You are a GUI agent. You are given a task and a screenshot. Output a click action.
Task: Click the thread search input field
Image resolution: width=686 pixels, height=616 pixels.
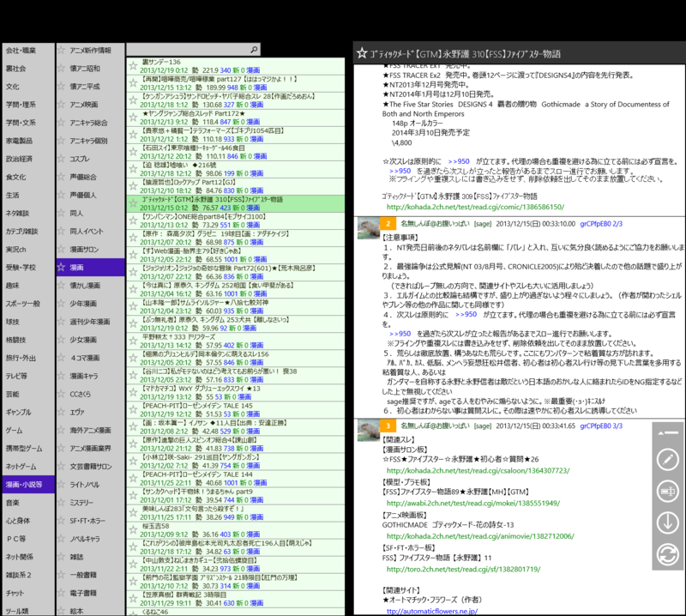193,50
